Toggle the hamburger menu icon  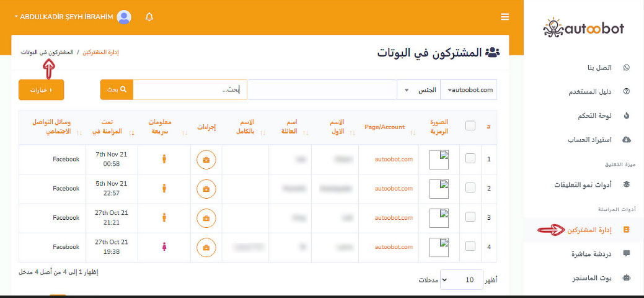click(505, 17)
